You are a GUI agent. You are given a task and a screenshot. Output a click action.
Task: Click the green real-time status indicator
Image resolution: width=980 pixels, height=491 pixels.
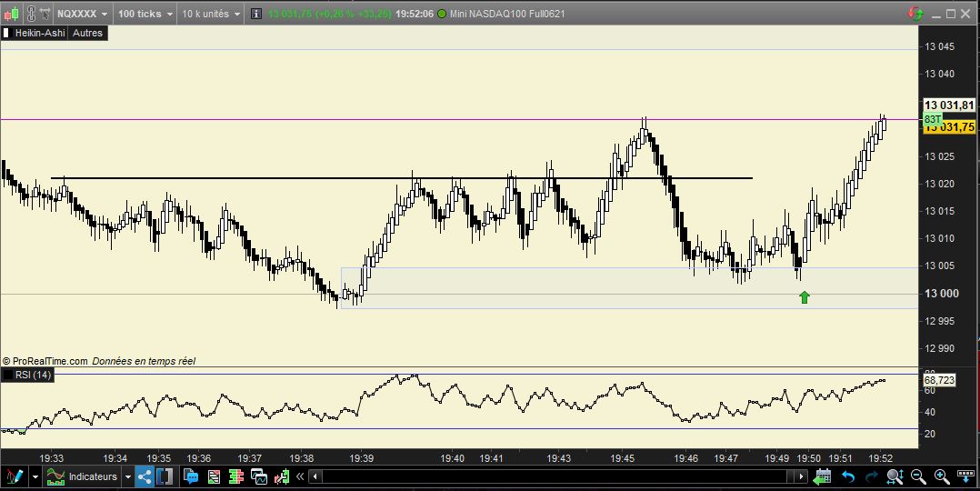(442, 14)
